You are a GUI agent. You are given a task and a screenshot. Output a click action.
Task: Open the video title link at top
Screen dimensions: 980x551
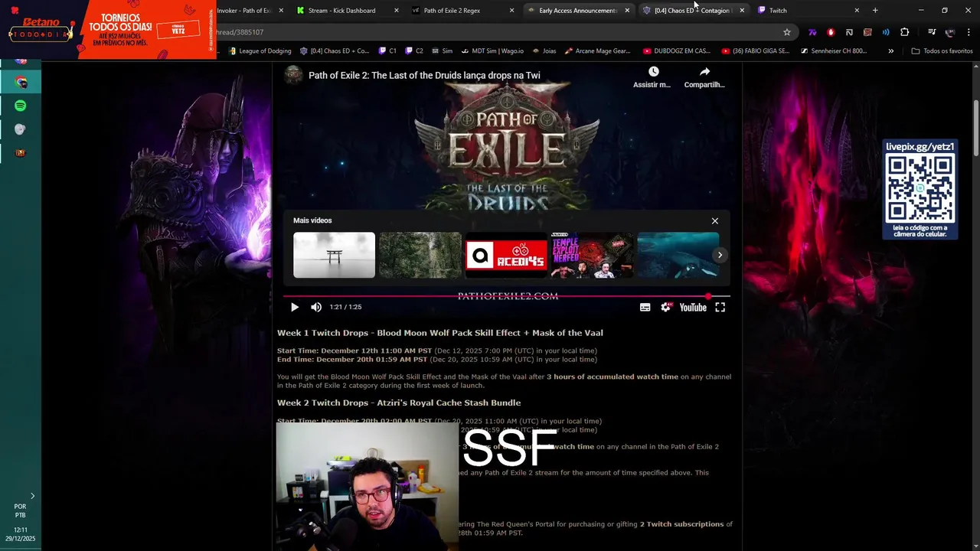click(424, 75)
